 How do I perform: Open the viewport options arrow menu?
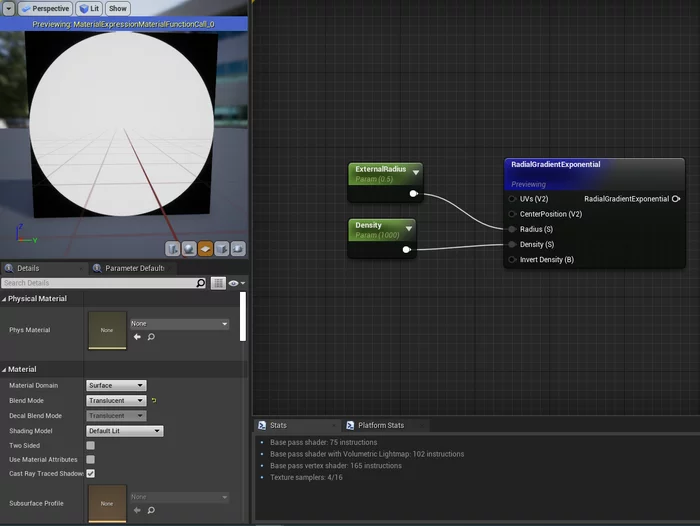(8, 8)
